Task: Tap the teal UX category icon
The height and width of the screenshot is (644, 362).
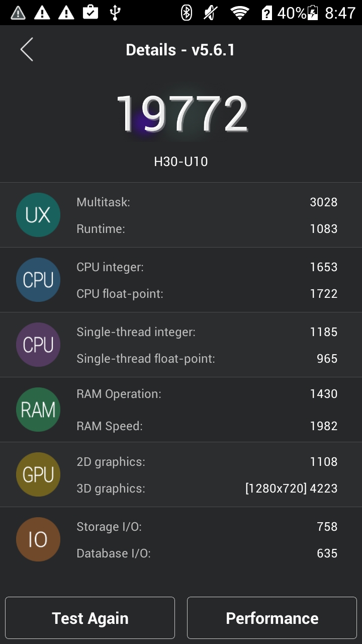Action: pos(38,215)
